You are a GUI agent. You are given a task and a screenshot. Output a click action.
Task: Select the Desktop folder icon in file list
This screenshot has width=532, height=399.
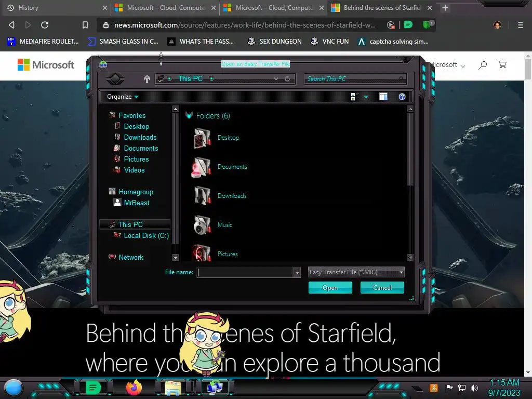202,138
